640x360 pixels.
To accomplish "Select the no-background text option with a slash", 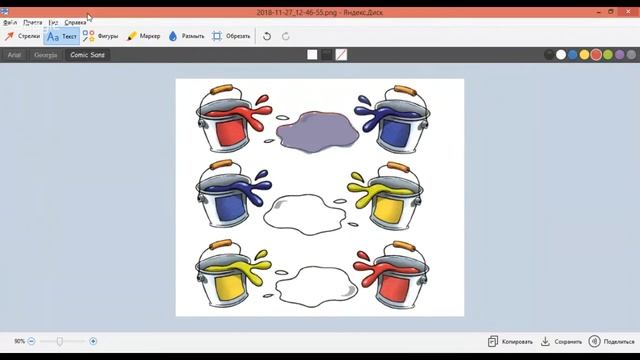I will [341, 55].
